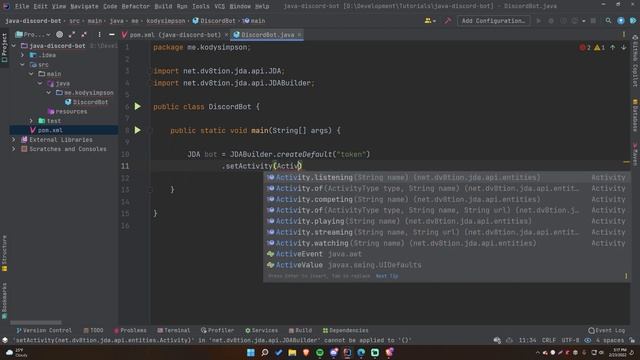Expand Scratches and Consoles node
The height and width of the screenshot is (360, 640).
coord(14,149)
